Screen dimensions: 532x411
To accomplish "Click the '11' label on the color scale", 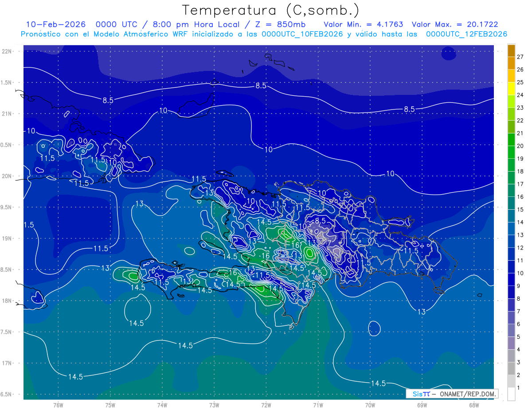I will tap(520, 260).
